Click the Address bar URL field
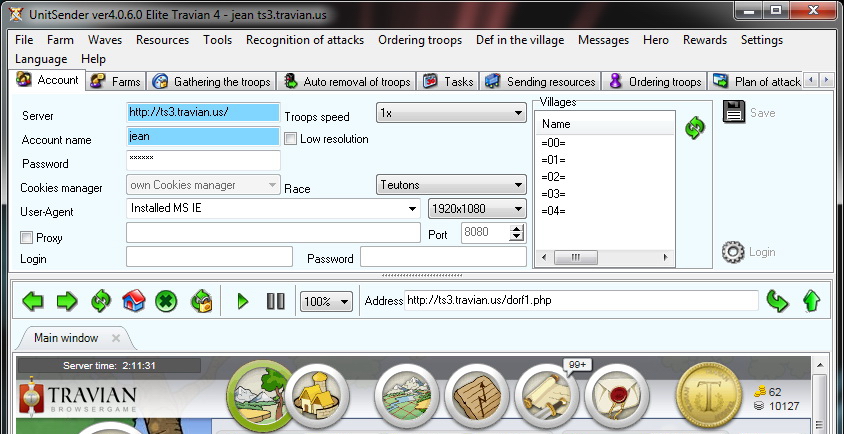The height and width of the screenshot is (434, 844). click(581, 300)
